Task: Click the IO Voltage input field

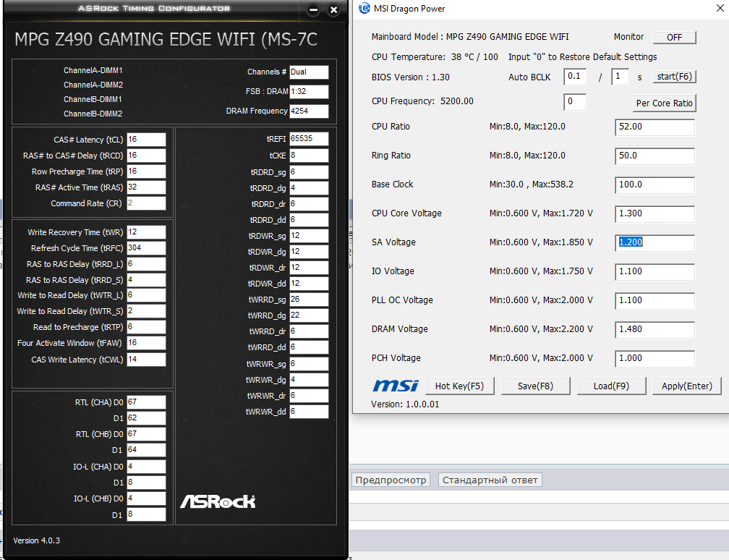Action: pos(655,271)
